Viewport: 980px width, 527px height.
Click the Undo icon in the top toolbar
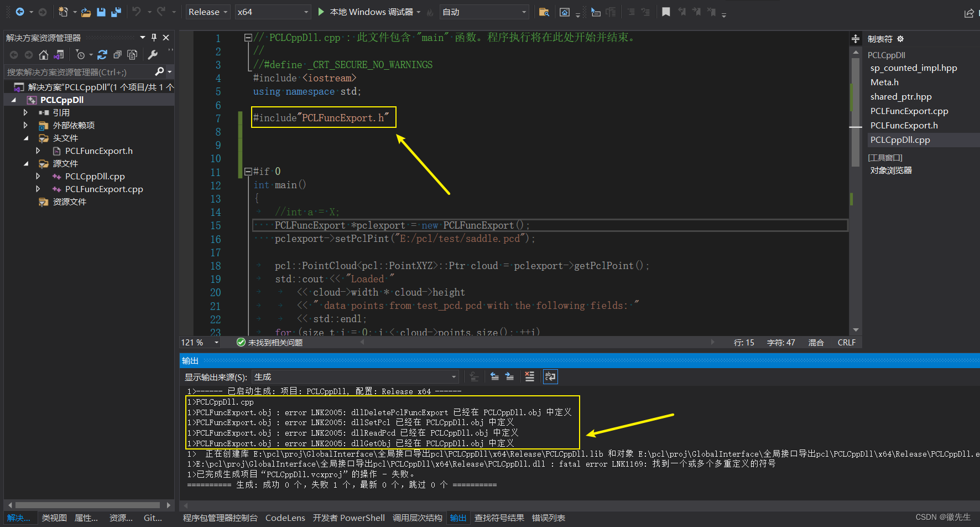(135, 12)
